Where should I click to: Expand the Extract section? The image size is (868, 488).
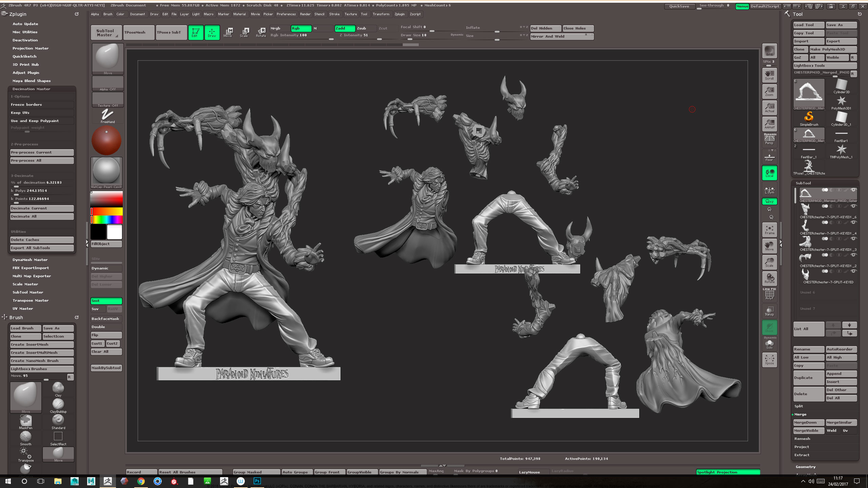tap(802, 455)
